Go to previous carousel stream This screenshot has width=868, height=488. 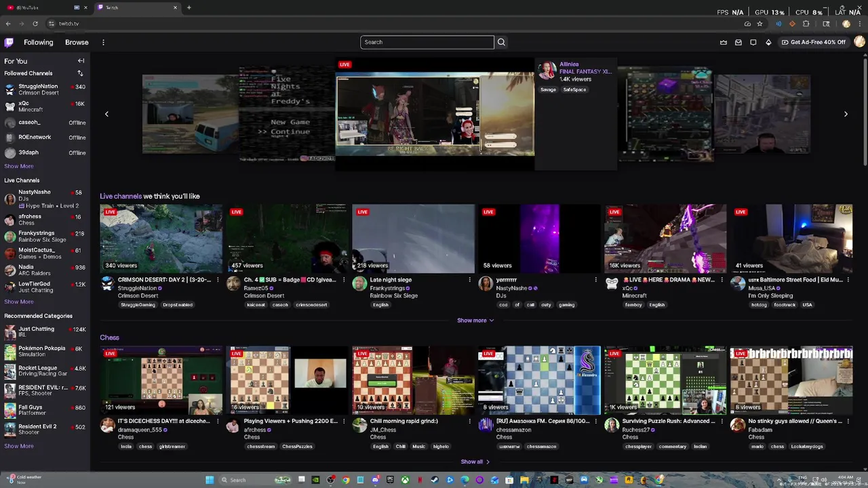point(106,114)
